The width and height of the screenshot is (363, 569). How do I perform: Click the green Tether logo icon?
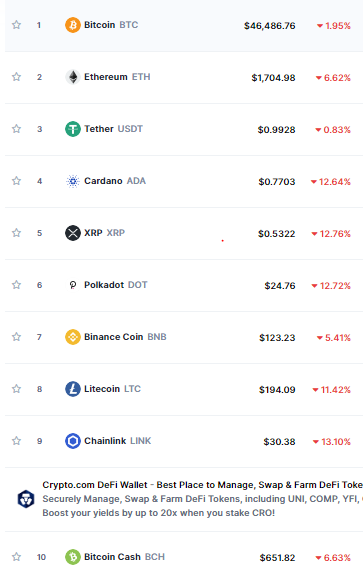73,129
